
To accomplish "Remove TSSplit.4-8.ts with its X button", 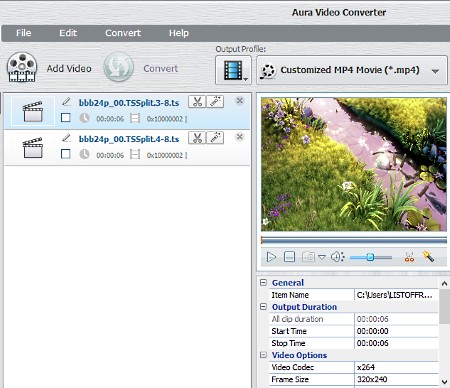I will (x=239, y=137).
